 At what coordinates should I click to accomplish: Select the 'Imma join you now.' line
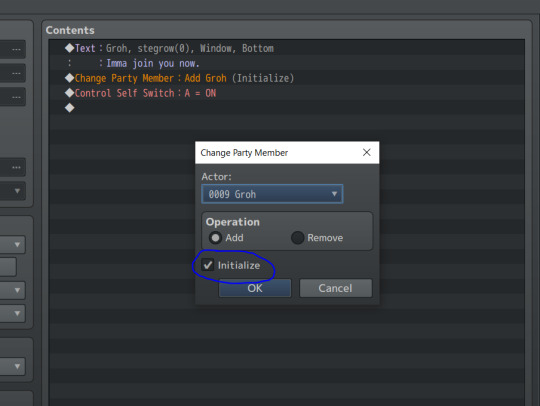(x=287, y=63)
